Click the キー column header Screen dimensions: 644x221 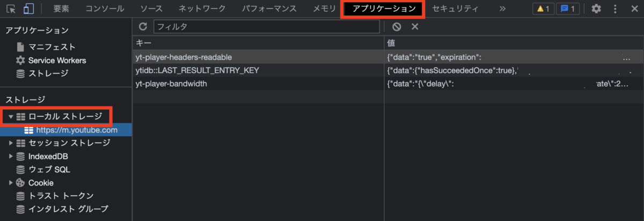pyautogui.click(x=258, y=43)
